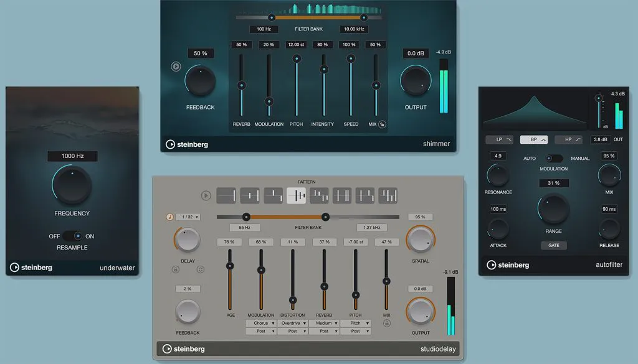Click the Steinberg logo in the shimmer plugin
The image size is (638, 364).
pos(187,144)
